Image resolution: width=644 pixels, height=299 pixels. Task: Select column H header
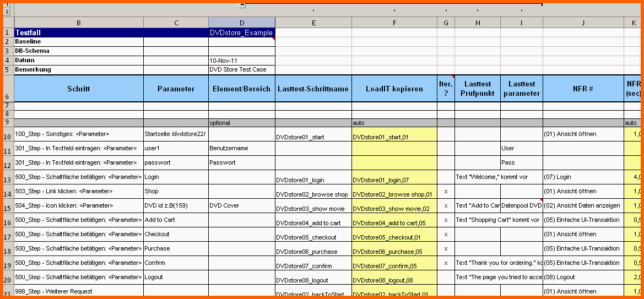click(478, 23)
